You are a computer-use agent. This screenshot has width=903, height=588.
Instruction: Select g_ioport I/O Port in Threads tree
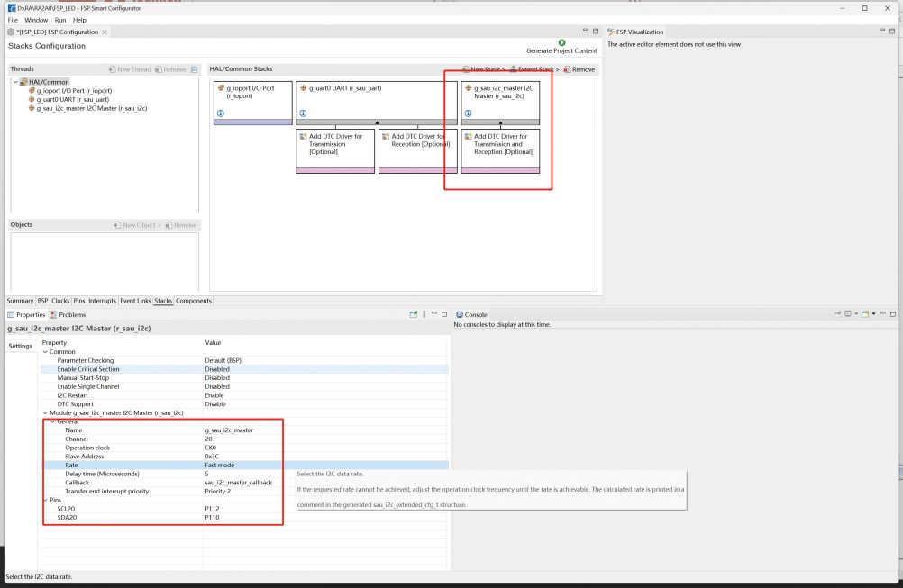74,91
